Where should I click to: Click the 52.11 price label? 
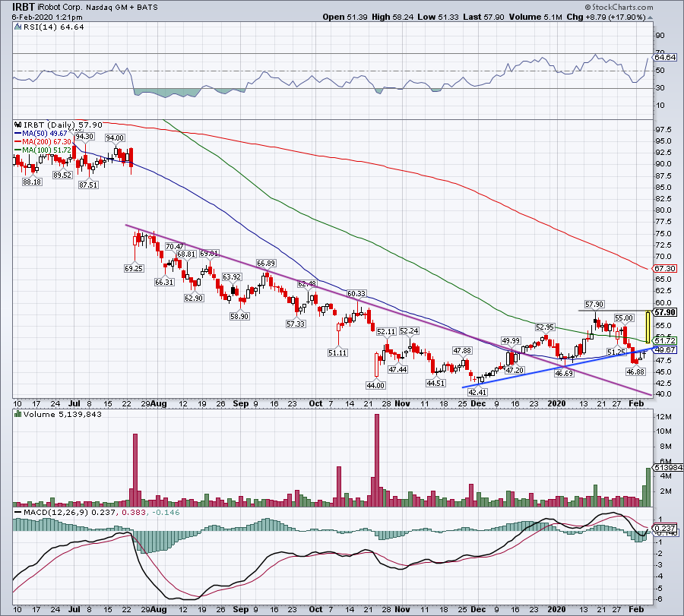point(386,332)
